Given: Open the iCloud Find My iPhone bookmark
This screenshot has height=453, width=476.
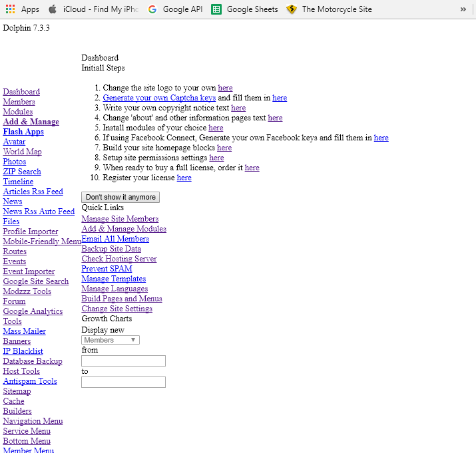Looking at the screenshot, I should [x=93, y=9].
